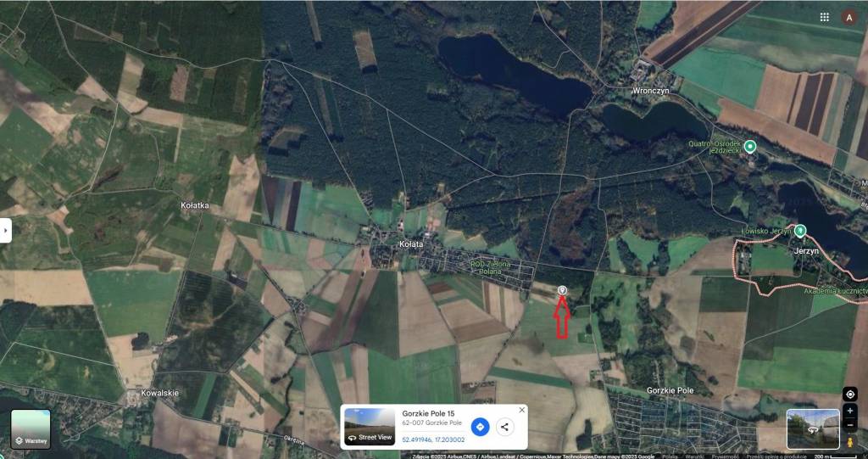Zoom in with the plus button
Screen dimensions: 868x459
point(849,411)
